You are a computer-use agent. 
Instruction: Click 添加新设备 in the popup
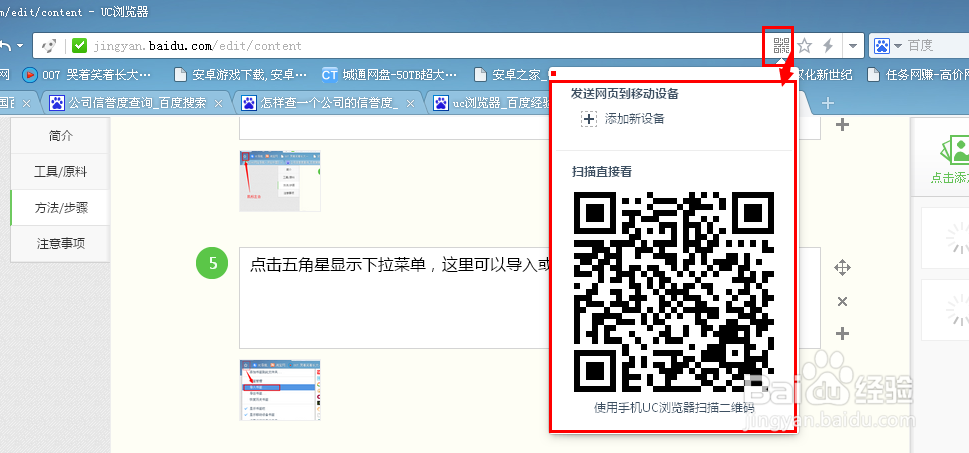point(634,119)
